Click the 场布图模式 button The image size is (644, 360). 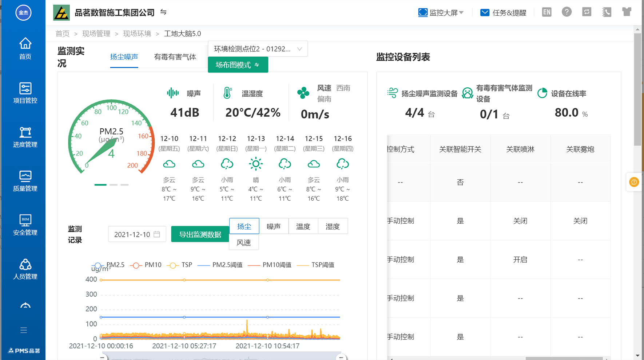click(238, 65)
